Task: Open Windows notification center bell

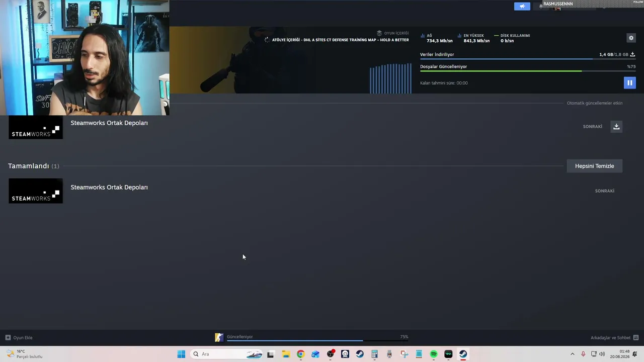Action: click(x=635, y=354)
